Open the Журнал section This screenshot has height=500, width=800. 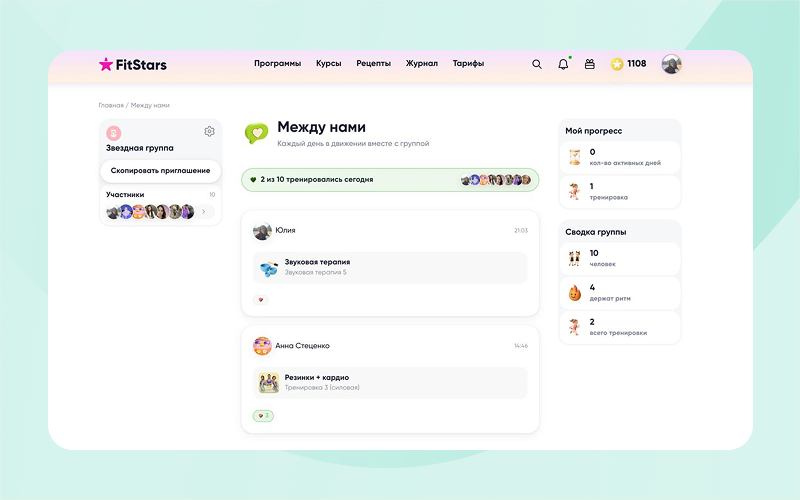pyautogui.click(x=421, y=64)
